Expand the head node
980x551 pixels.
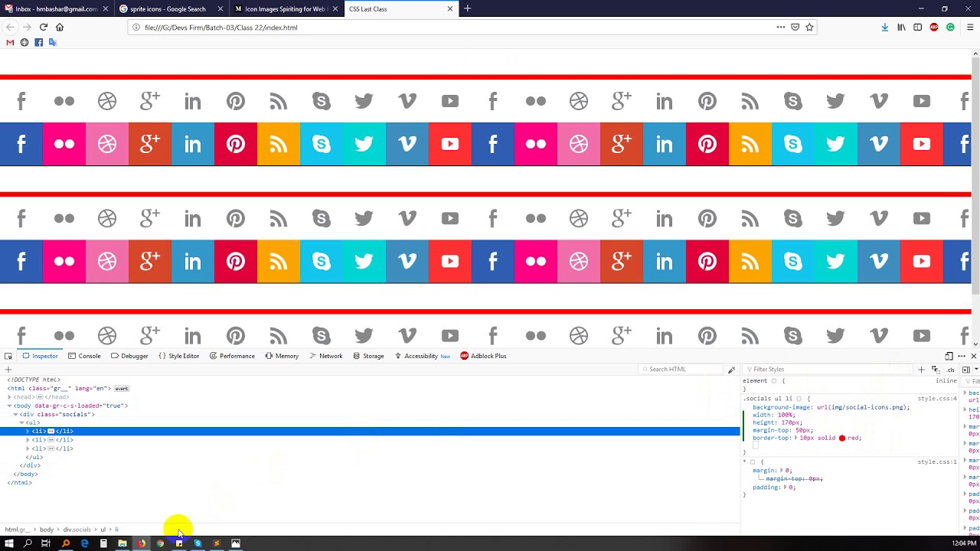(x=9, y=397)
